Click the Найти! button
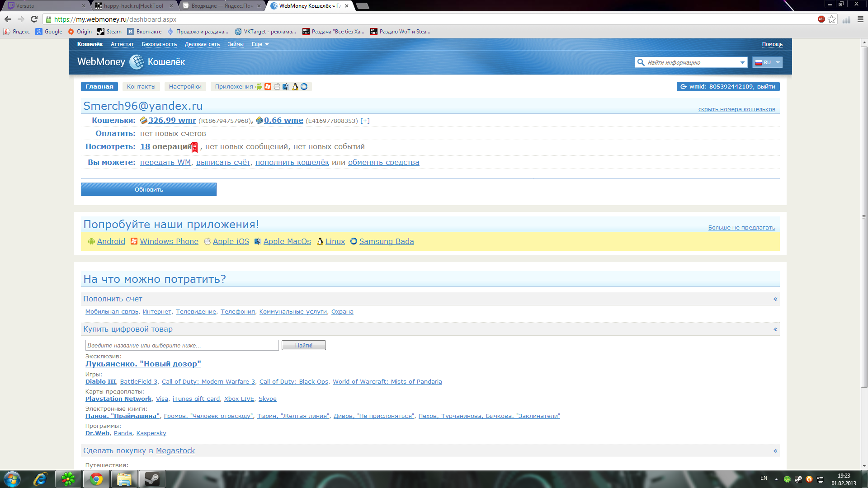This screenshot has height=488, width=868. pos(304,346)
